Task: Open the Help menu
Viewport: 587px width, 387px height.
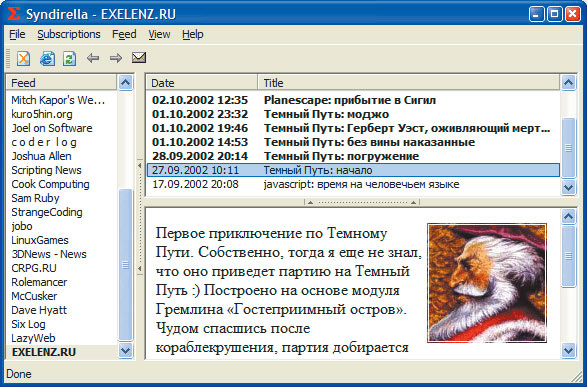Action: click(x=193, y=34)
